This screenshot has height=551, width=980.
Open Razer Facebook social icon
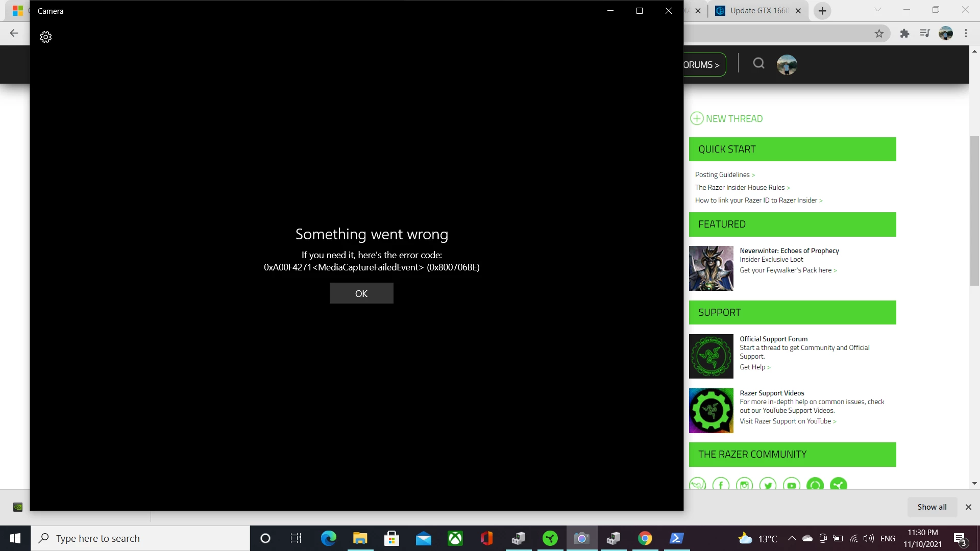point(721,485)
